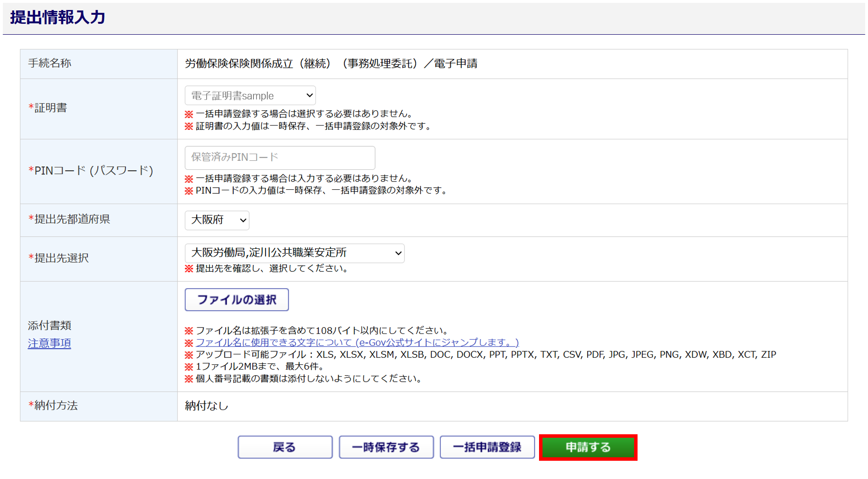Submit with the green 申請する button

coord(588,447)
